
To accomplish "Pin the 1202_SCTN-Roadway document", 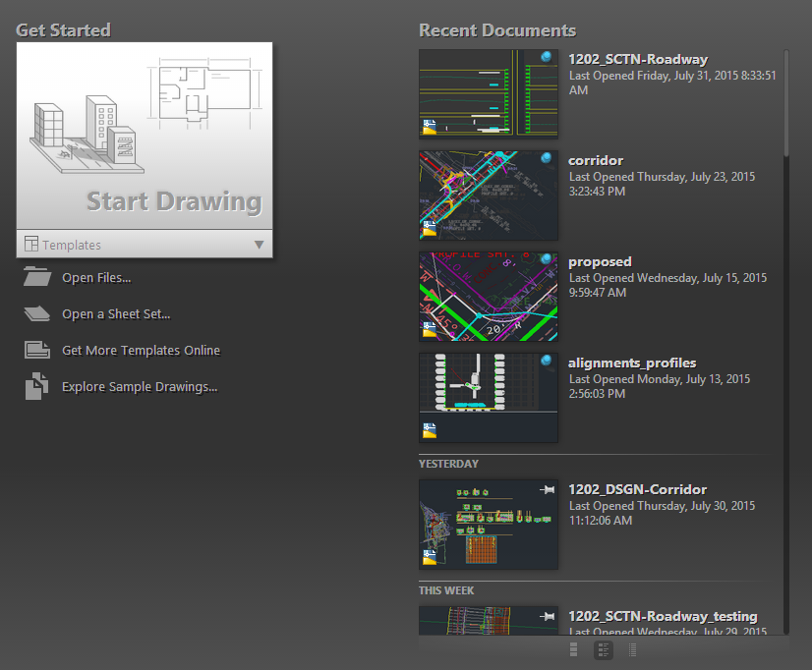I will pyautogui.click(x=547, y=57).
